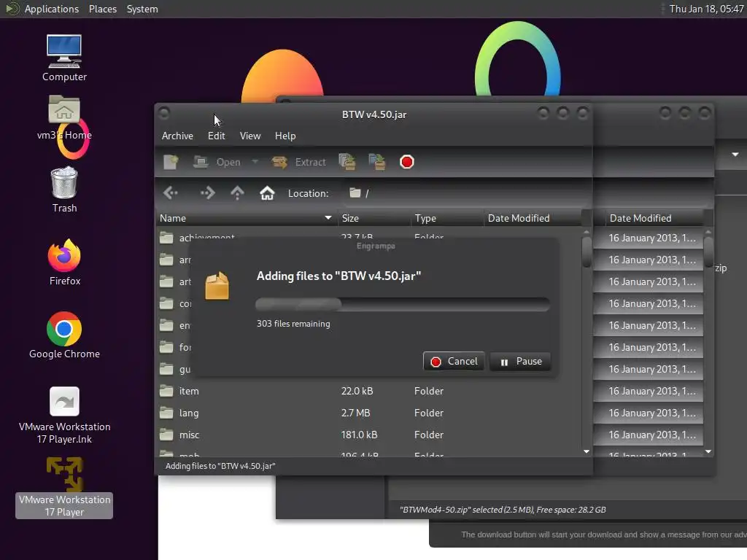
Task: Click the 22.0 kB size cell
Action: (357, 391)
